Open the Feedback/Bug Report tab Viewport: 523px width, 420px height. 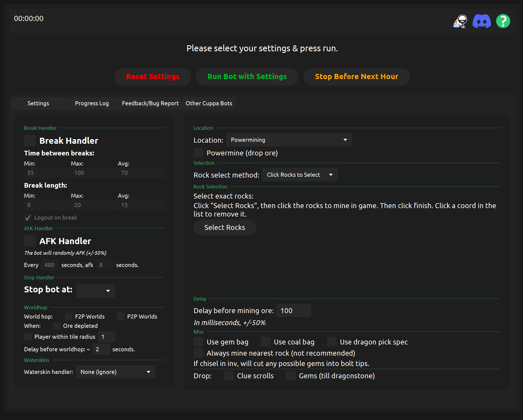[150, 103]
